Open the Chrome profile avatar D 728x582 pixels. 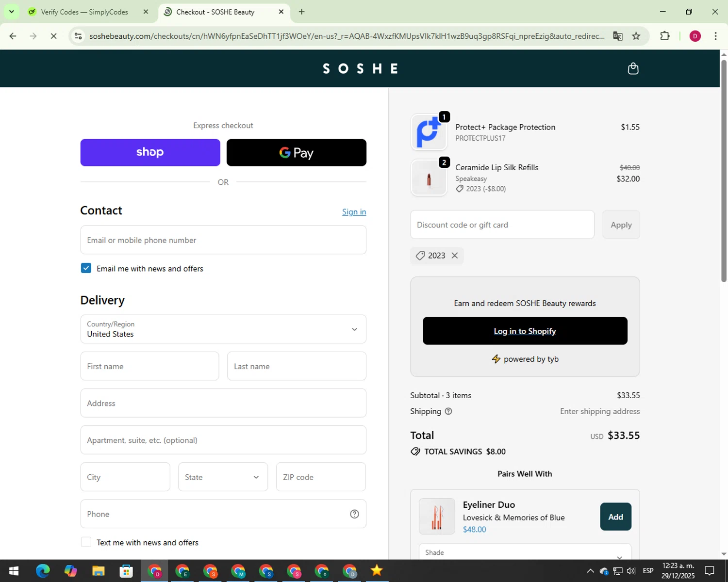pos(695,36)
